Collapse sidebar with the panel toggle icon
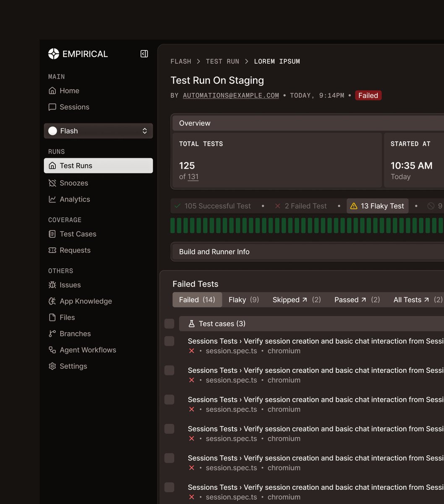This screenshot has height=504, width=444. [x=144, y=54]
